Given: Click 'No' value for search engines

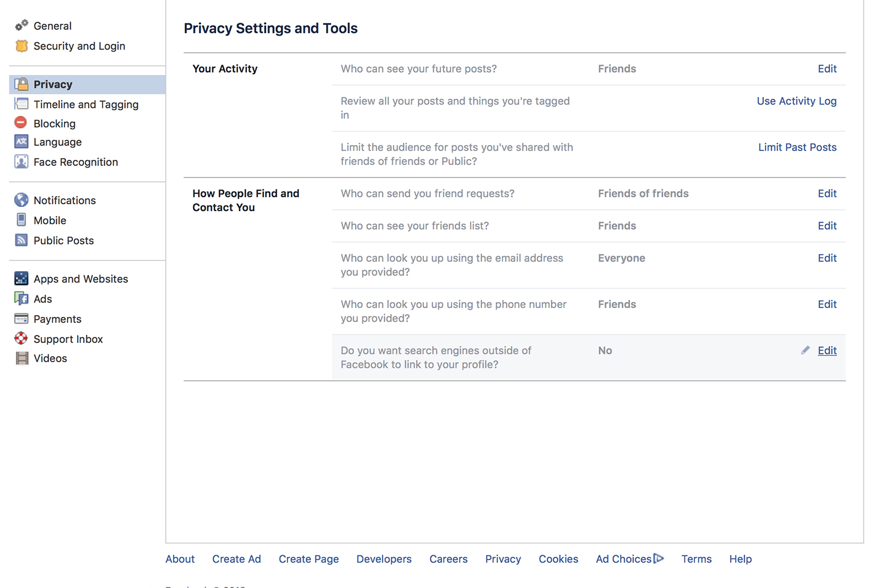Looking at the screenshot, I should pyautogui.click(x=605, y=350).
